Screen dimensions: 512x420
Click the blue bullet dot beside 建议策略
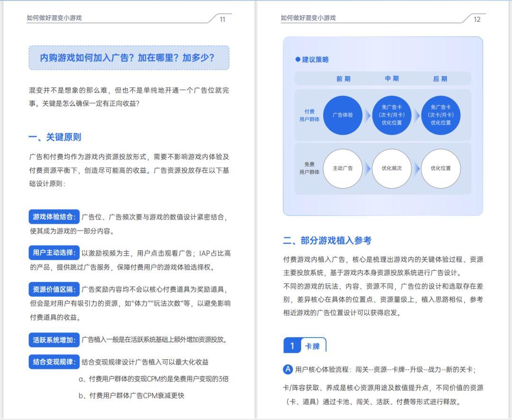tap(298, 60)
